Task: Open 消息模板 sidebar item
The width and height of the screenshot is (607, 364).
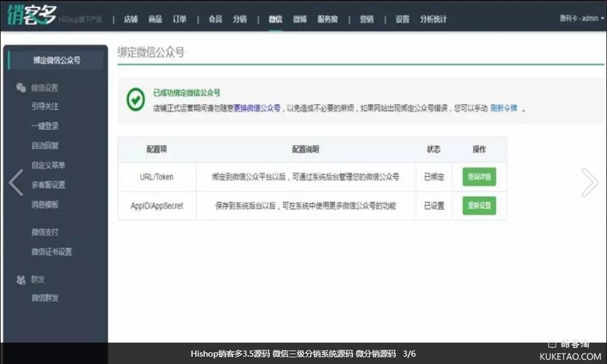Action: click(x=45, y=204)
